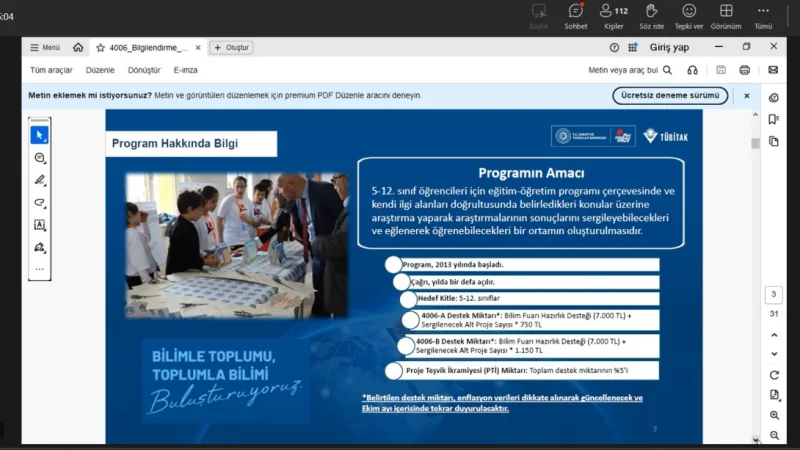
Task: Select the signature fill tool
Action: pos(39,247)
